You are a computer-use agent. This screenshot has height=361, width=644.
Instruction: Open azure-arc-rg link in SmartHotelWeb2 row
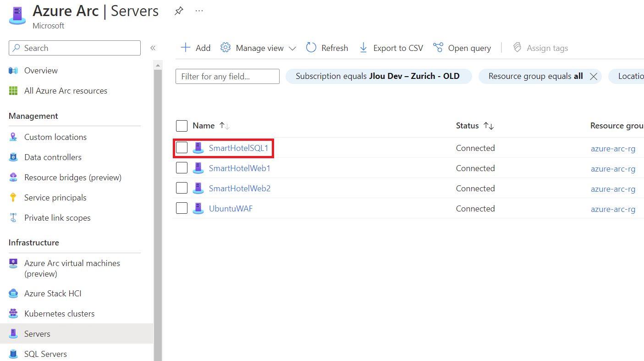tap(613, 189)
